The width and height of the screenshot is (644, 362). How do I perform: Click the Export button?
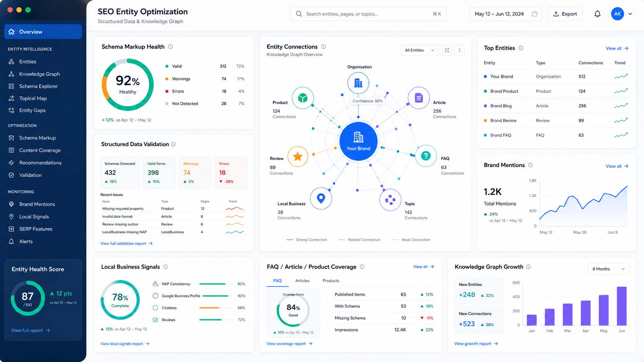pyautogui.click(x=565, y=14)
